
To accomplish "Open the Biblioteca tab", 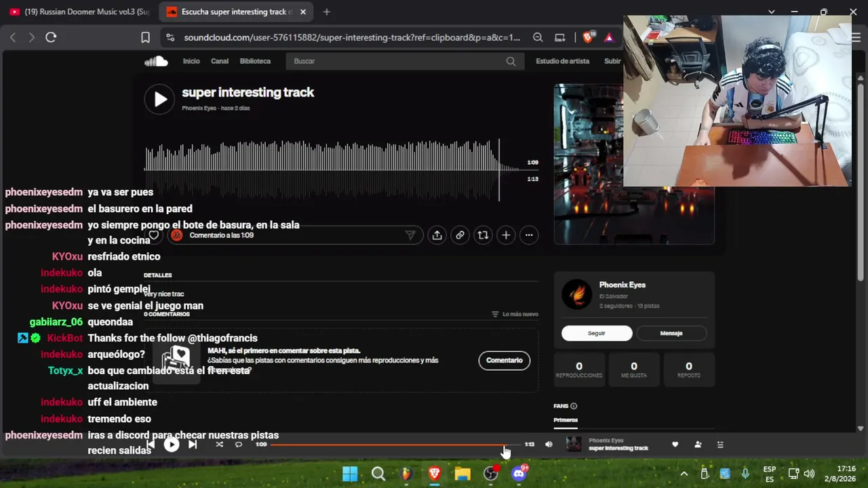I will coord(255,61).
